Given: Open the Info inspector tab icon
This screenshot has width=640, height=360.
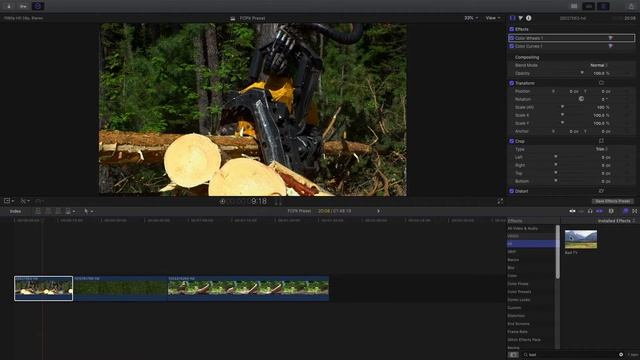Looking at the screenshot, I should (x=529, y=18).
